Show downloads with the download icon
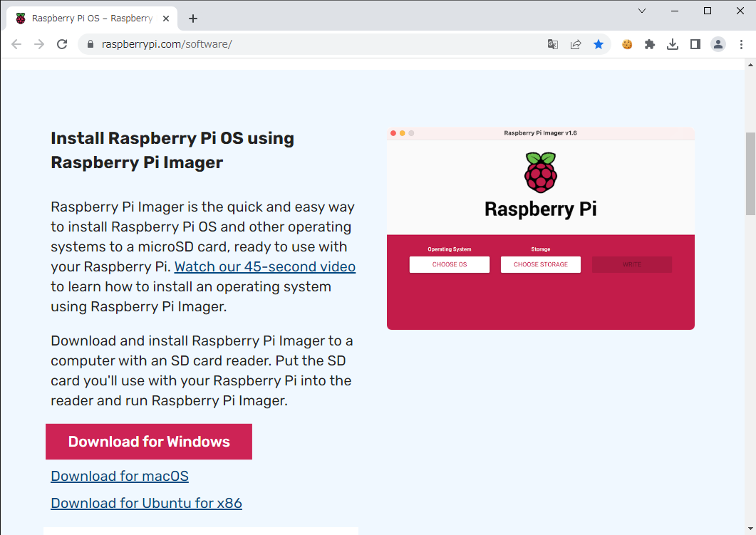756x535 pixels. [672, 44]
